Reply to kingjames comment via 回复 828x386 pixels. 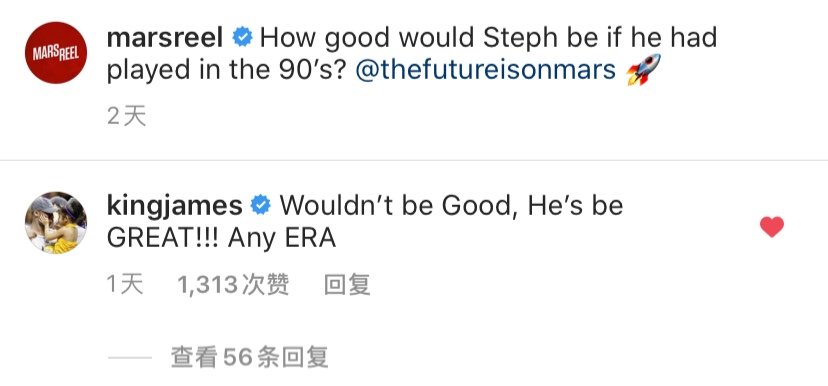pyautogui.click(x=346, y=285)
